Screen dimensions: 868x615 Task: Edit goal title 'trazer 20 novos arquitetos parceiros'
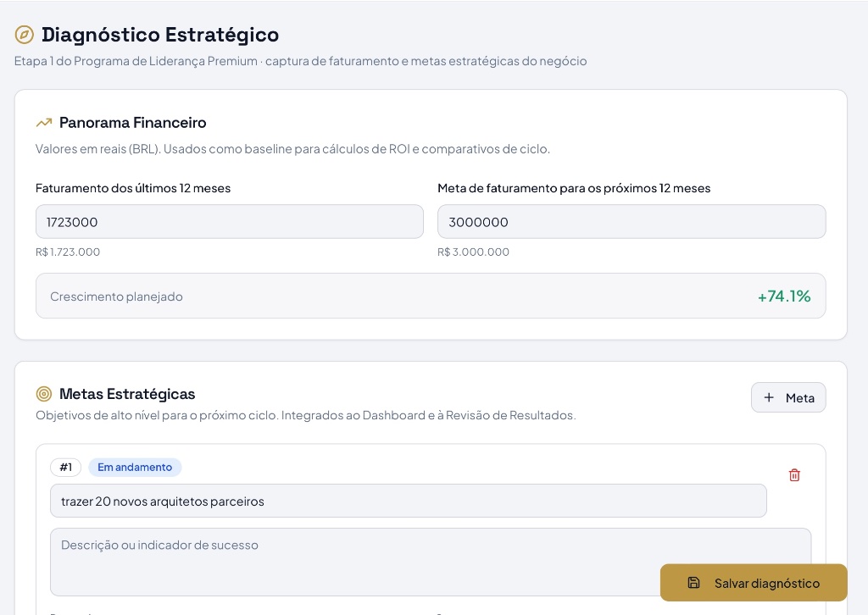coord(408,501)
